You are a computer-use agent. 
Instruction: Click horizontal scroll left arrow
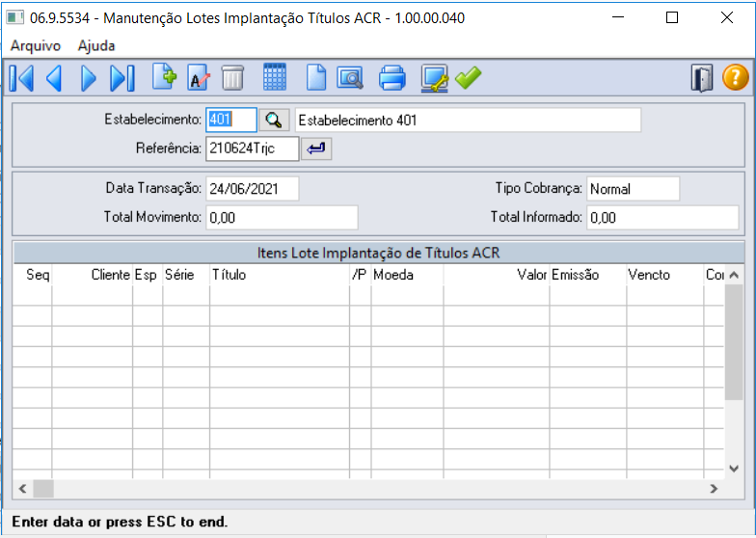23,488
